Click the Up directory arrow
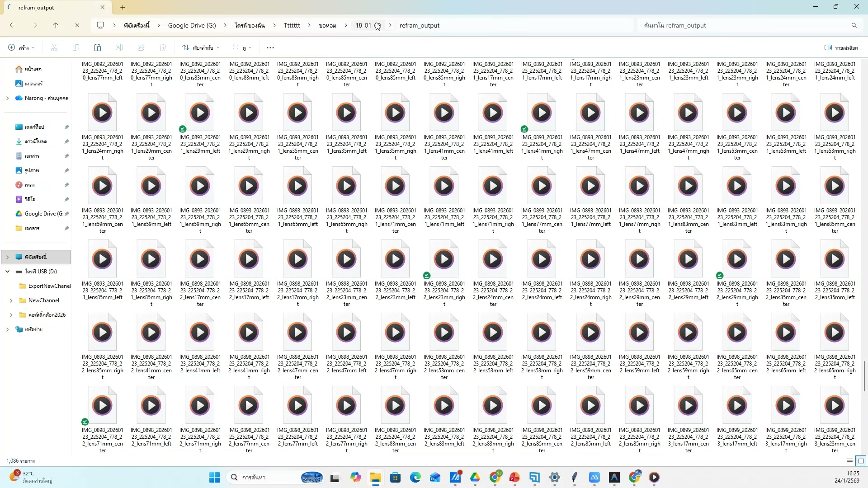Screen dimensions: 868x488 tap(56, 25)
